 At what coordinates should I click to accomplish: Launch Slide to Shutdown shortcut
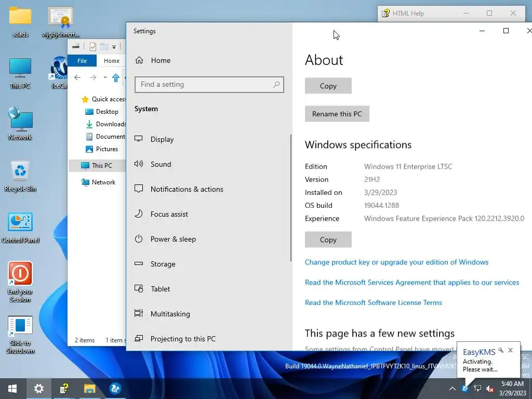click(20, 334)
